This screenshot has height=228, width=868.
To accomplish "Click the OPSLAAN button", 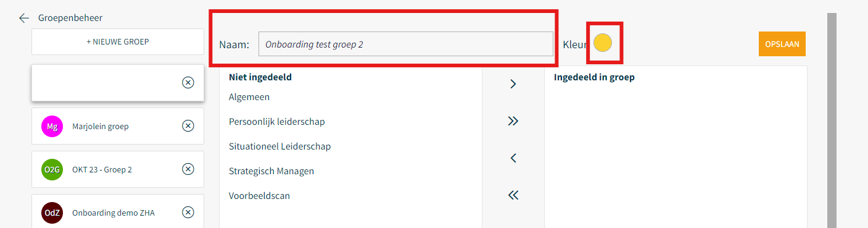I will [782, 44].
